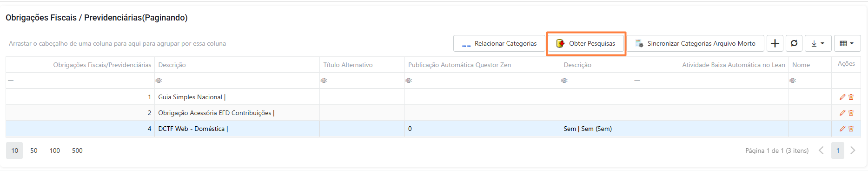This screenshot has width=868, height=171.
Task: Edit the Obrigação Acessória EFD Contribuições row
Action: [x=842, y=113]
